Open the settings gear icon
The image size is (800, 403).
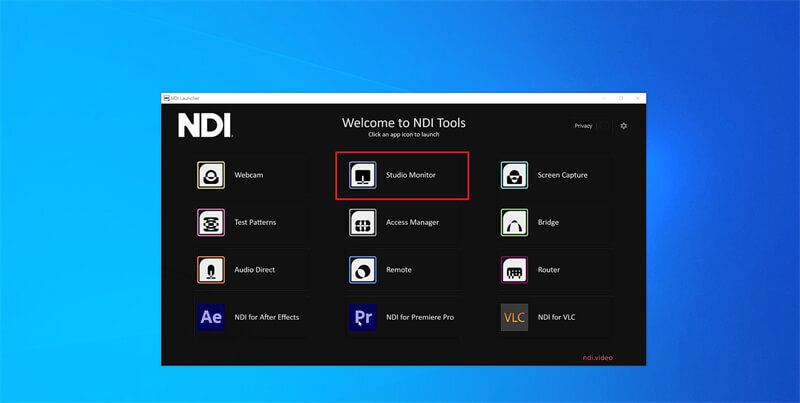[x=623, y=125]
